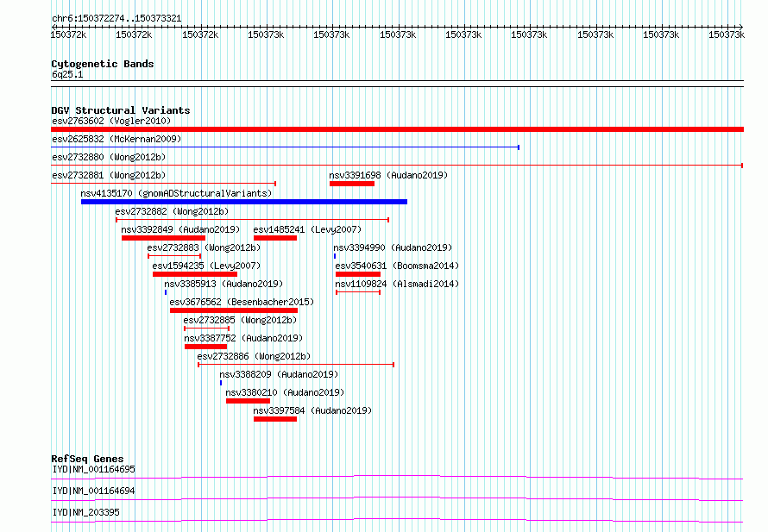Open nsv4135170 (gnomADStructuralVariants) label

176,193
